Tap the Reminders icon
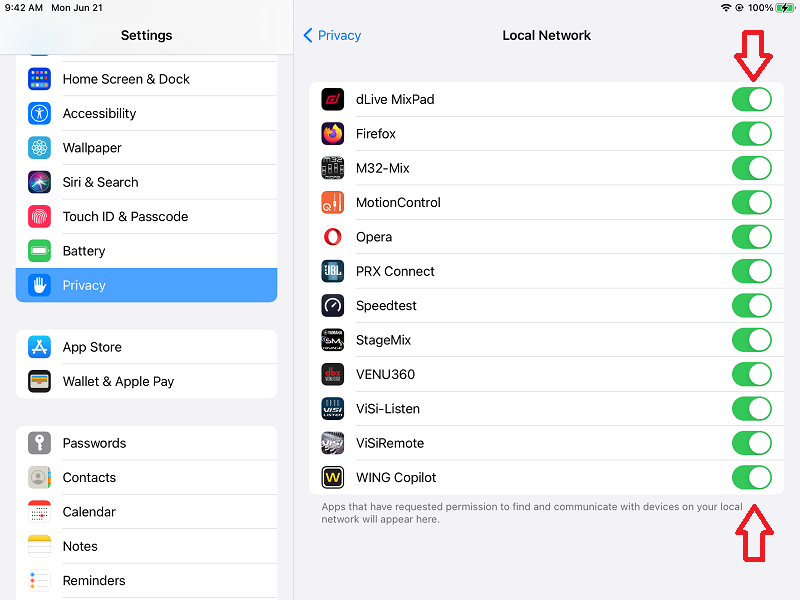Image resolution: width=800 pixels, height=600 pixels. [39, 581]
